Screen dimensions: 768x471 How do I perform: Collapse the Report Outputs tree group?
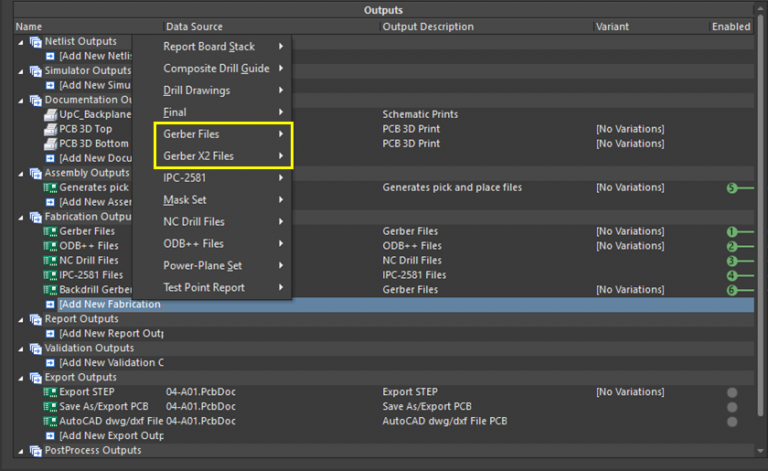click(21, 319)
